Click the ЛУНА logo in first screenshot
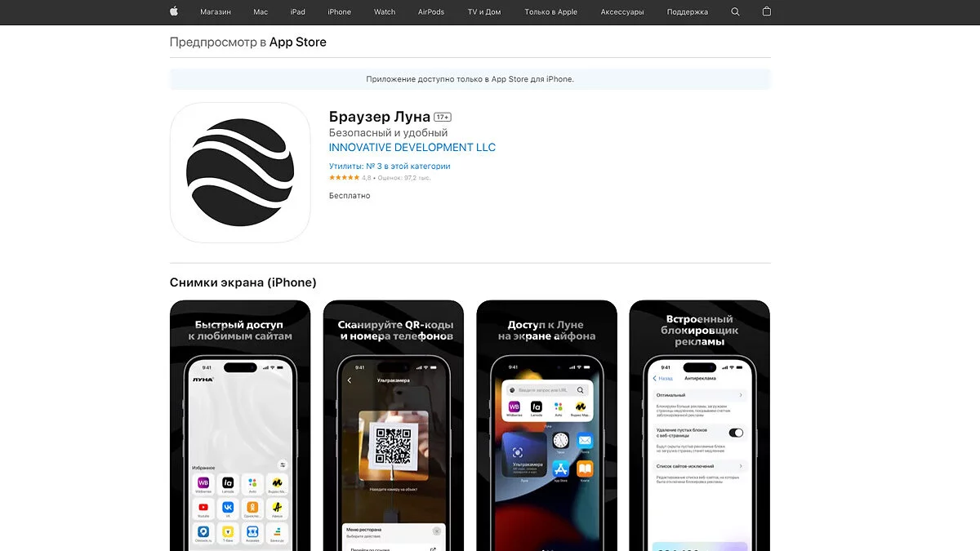 [203, 380]
